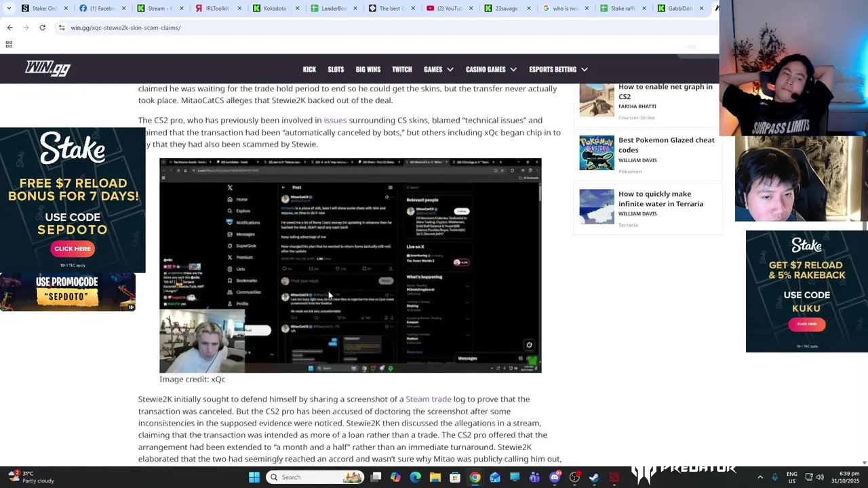Open the apps grid icon in the bookmarks bar
Image resolution: width=868 pixels, height=488 pixels.
tap(9, 44)
